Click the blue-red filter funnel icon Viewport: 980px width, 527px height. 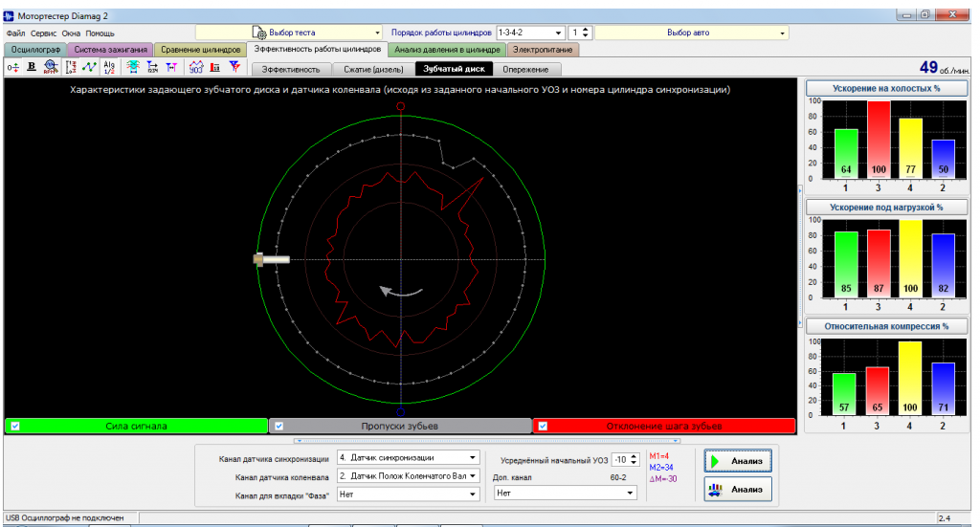234,67
